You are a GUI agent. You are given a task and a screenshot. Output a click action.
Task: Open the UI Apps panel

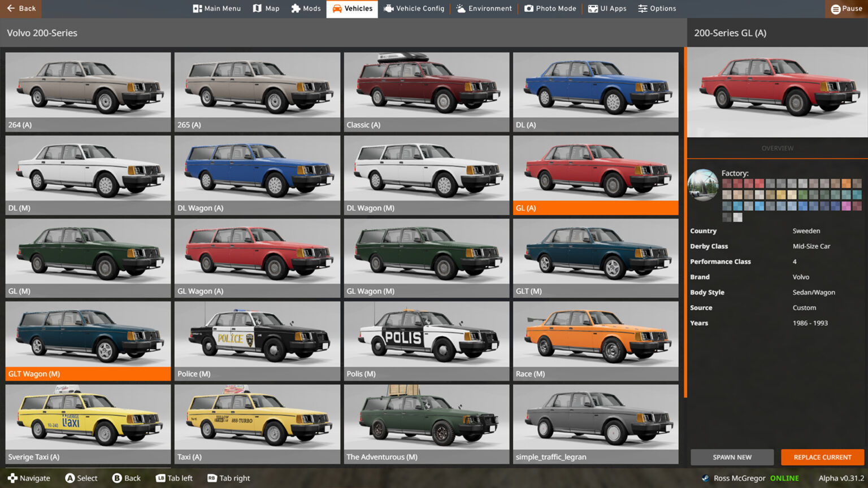tap(607, 8)
